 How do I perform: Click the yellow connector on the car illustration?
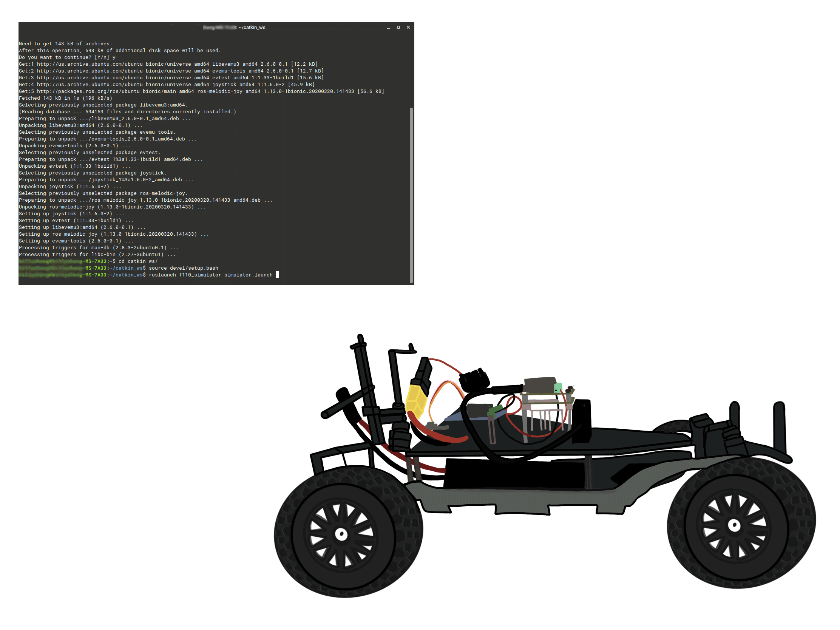click(416, 401)
